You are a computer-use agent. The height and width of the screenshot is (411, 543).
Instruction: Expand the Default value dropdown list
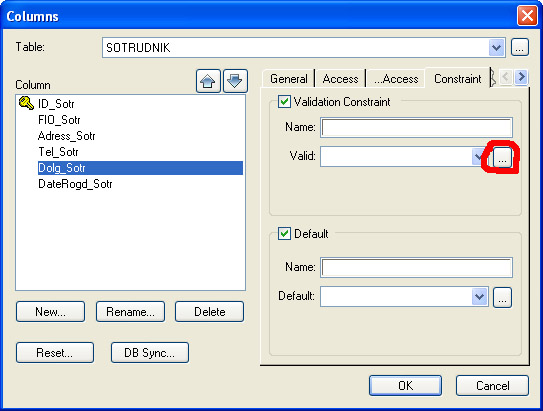(480, 297)
